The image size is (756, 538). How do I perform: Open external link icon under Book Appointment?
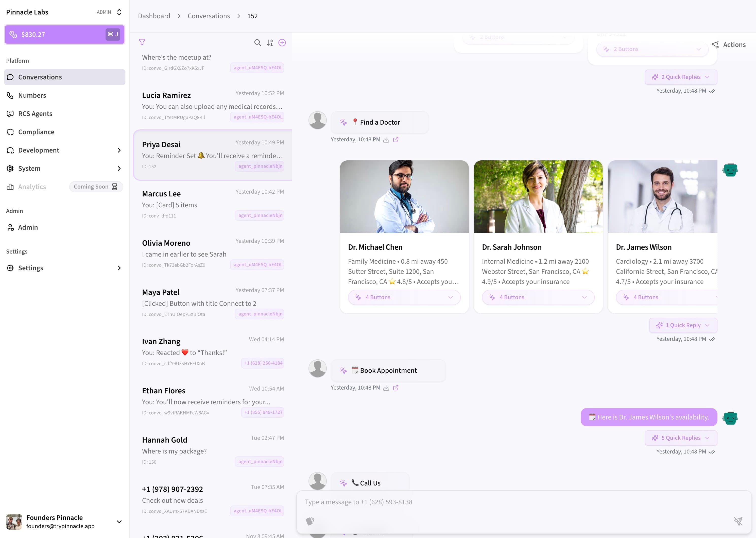coord(396,388)
